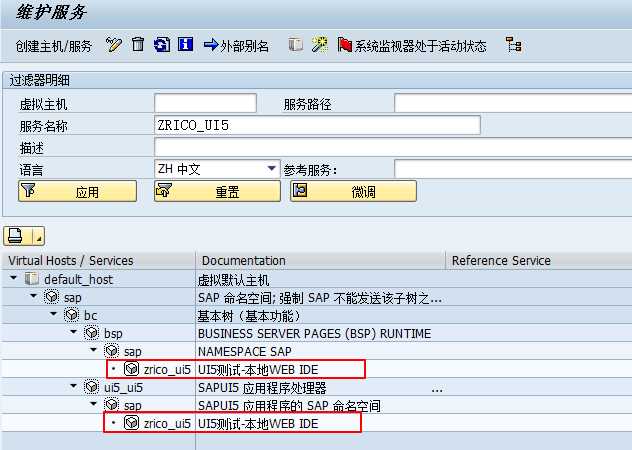
Task: Click the cube icon beside bsp
Action: click(x=91, y=333)
